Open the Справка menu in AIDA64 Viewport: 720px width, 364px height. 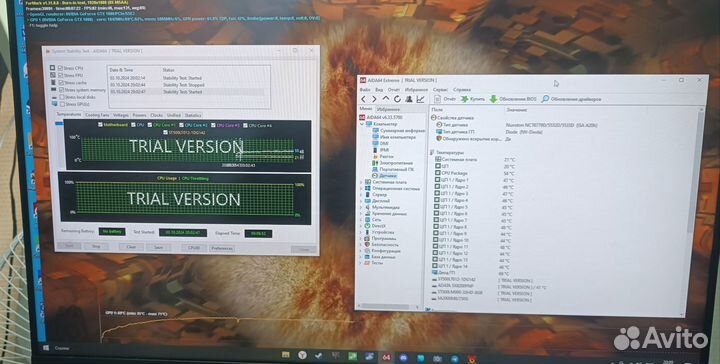click(462, 90)
